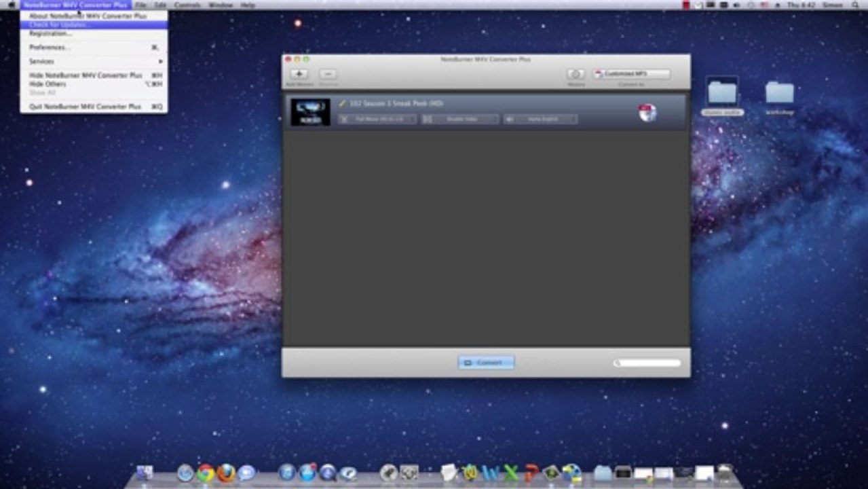868x489 pixels.
Task: Click the Convert button
Action: (486, 363)
